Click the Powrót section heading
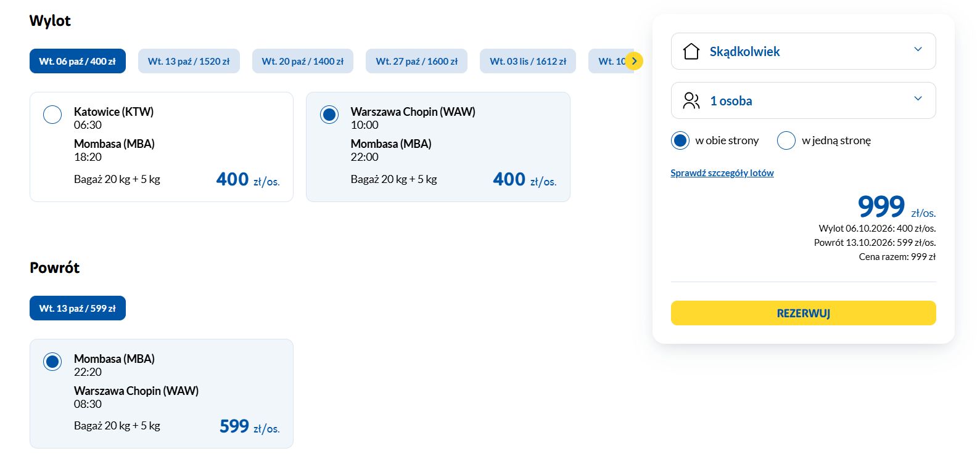The image size is (980, 459). click(54, 267)
